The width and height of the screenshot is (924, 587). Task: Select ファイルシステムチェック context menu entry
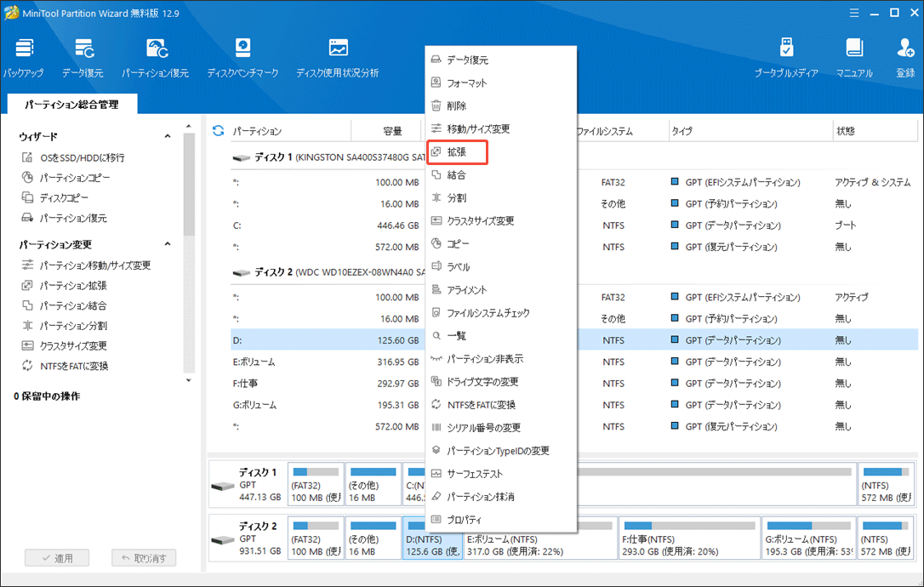pos(501,312)
